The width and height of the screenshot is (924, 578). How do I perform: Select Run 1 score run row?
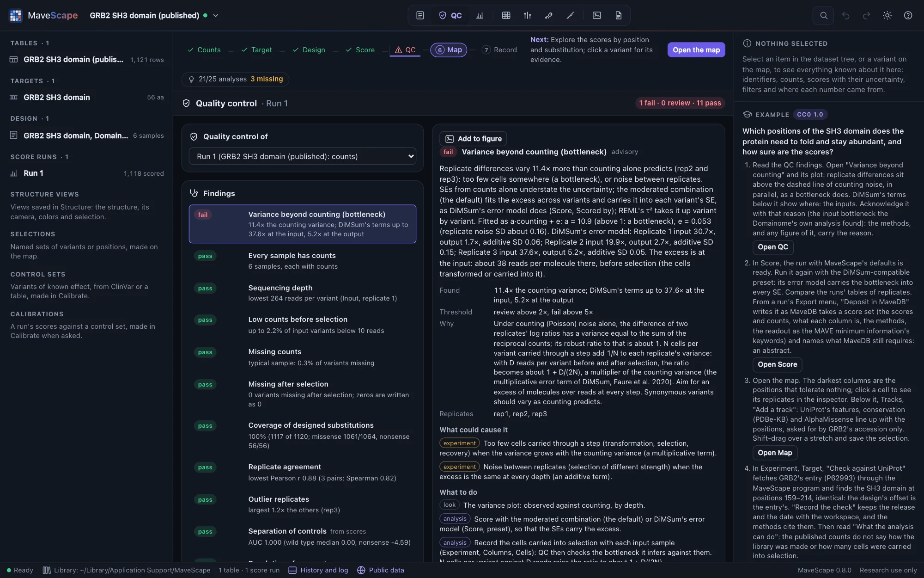[87, 173]
